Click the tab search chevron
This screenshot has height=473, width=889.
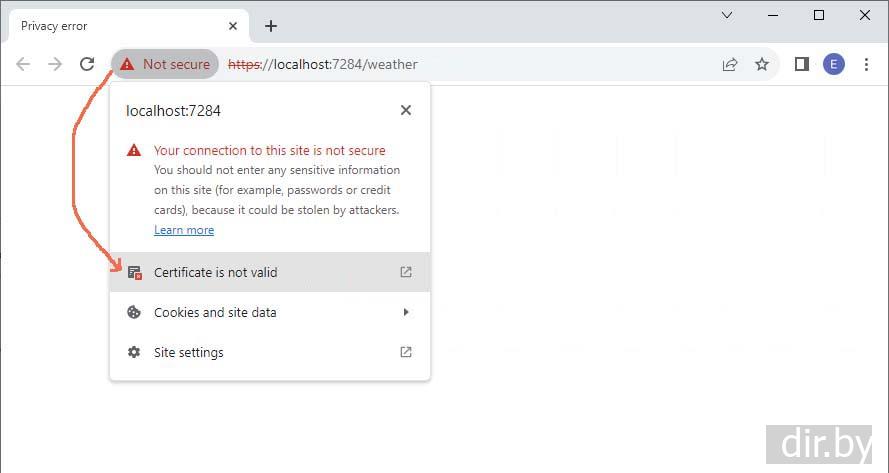727,15
